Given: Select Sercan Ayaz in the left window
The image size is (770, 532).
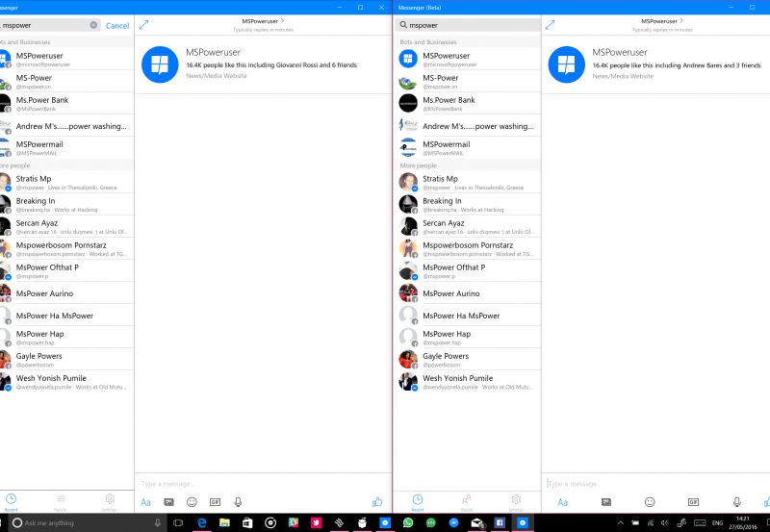Looking at the screenshot, I should (66, 226).
